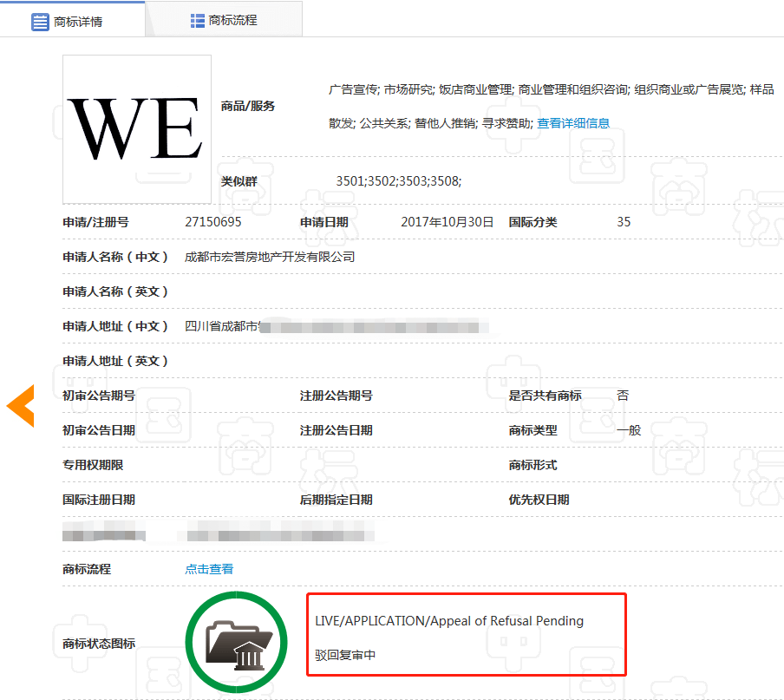Click the 申请人地址（英文） label

(x=115, y=361)
